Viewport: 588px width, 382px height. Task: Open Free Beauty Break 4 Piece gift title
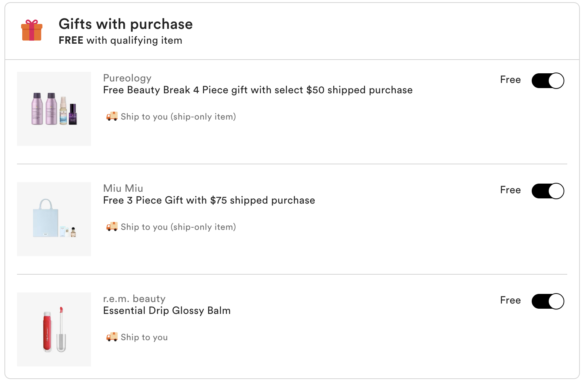pos(258,90)
